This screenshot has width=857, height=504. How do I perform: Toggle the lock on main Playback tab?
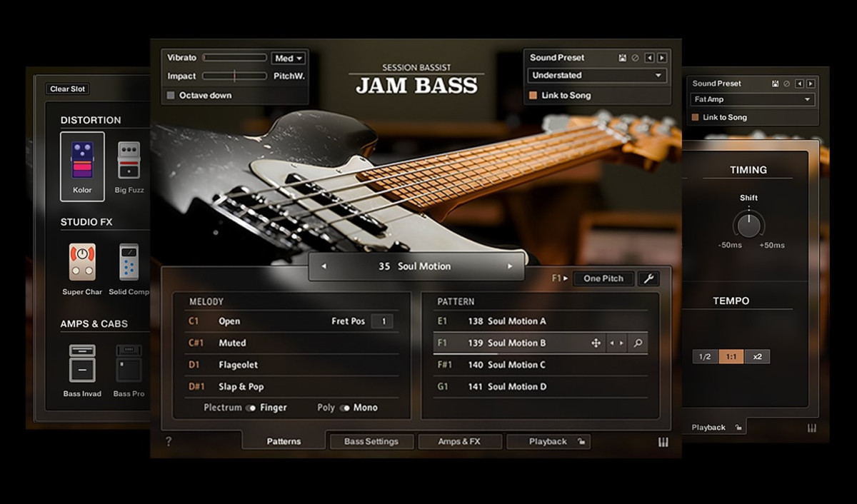[x=581, y=442]
